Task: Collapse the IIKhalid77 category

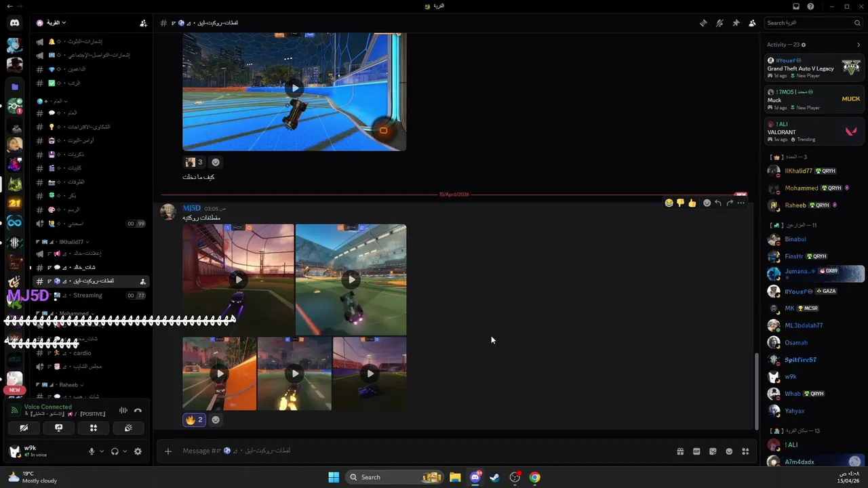Action: click(63, 242)
